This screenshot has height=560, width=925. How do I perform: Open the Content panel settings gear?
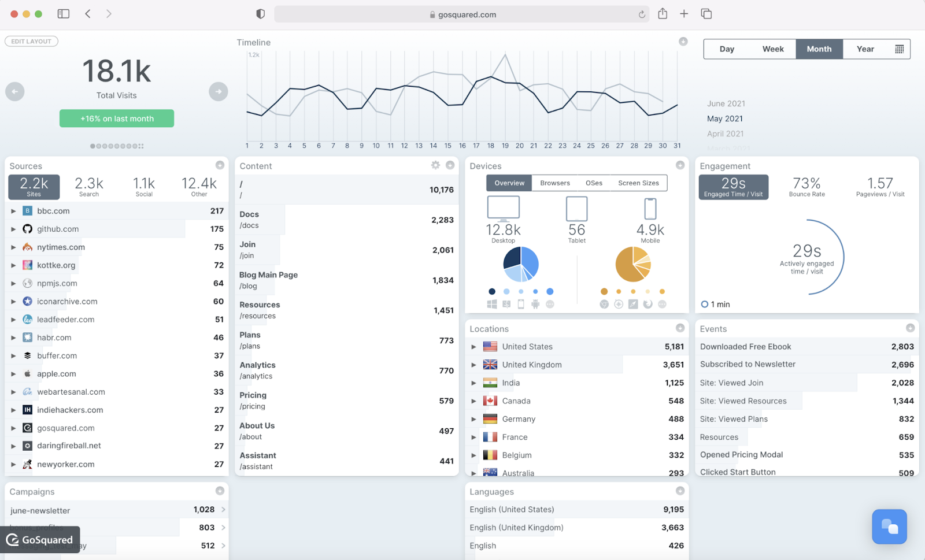[435, 165]
